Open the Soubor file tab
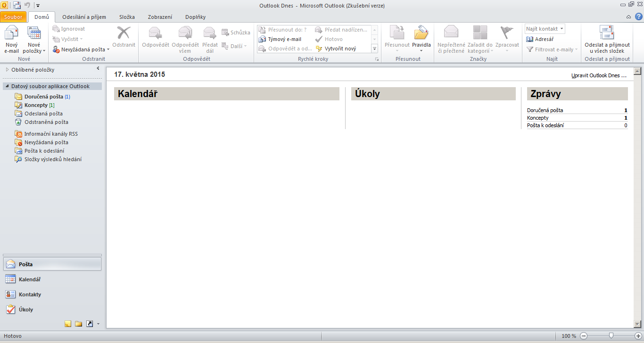The height and width of the screenshot is (343, 644). tap(13, 17)
